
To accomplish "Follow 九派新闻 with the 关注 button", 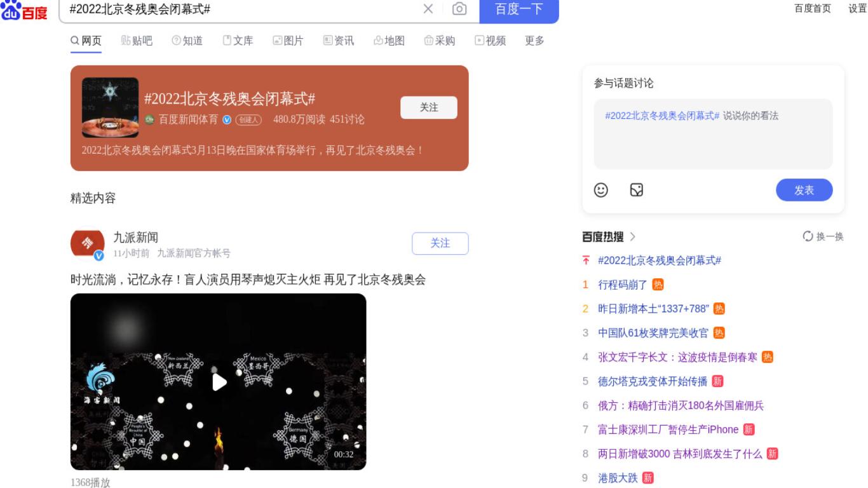I will [440, 243].
